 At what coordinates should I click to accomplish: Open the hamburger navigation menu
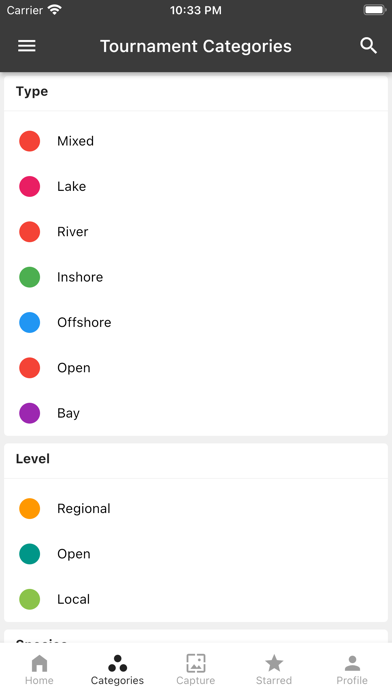tap(27, 46)
